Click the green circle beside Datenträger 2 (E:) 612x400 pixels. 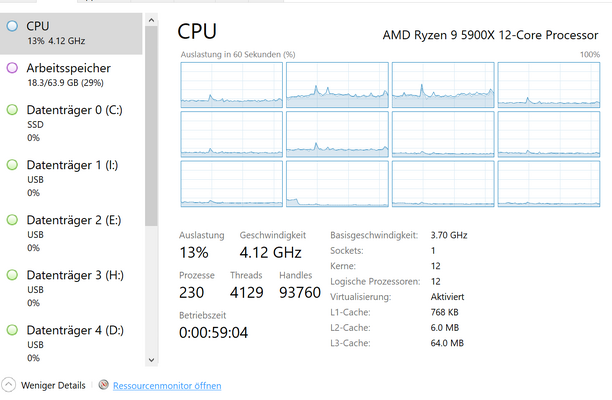(x=12, y=220)
